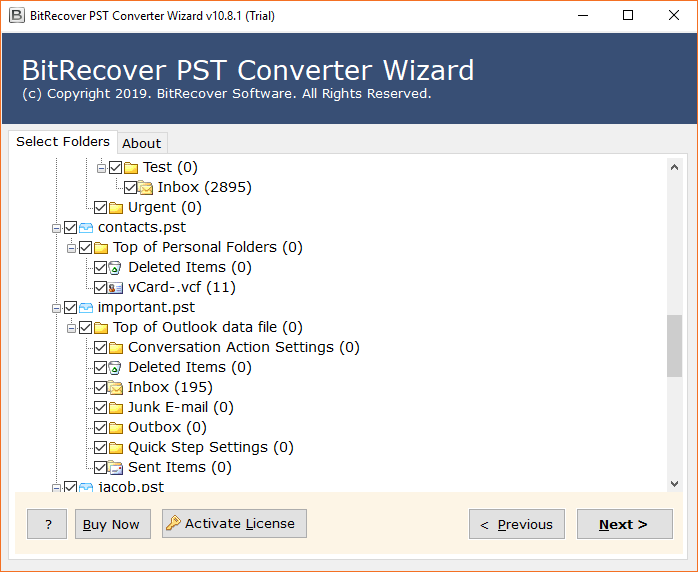Click the Sent Items folder icon
The height and width of the screenshot is (572, 698).
click(115, 468)
